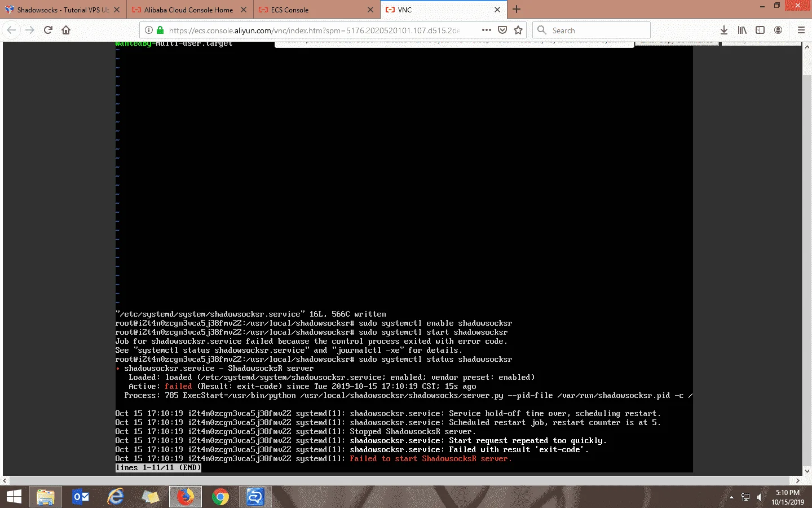Show hidden system tray icons

point(731,497)
